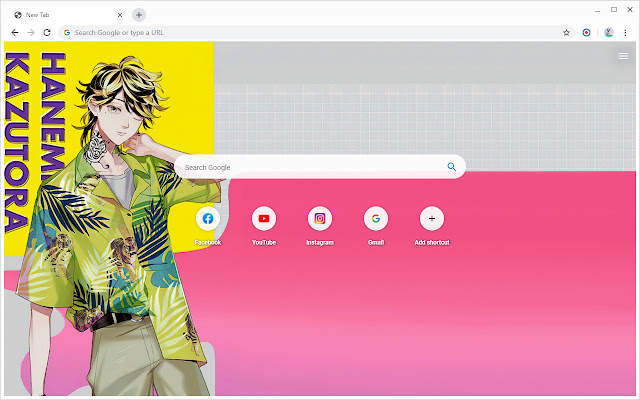
Task: Open the red circular extension icon
Action: click(586, 33)
